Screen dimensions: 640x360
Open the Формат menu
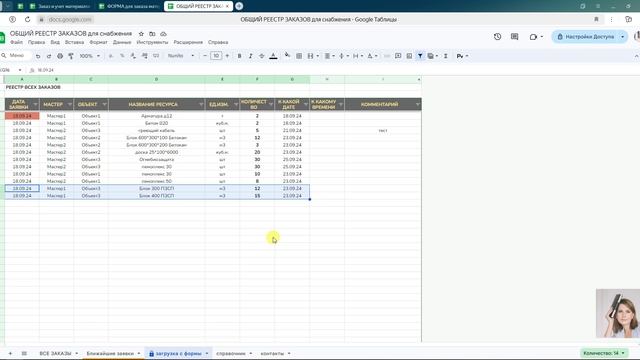98,42
